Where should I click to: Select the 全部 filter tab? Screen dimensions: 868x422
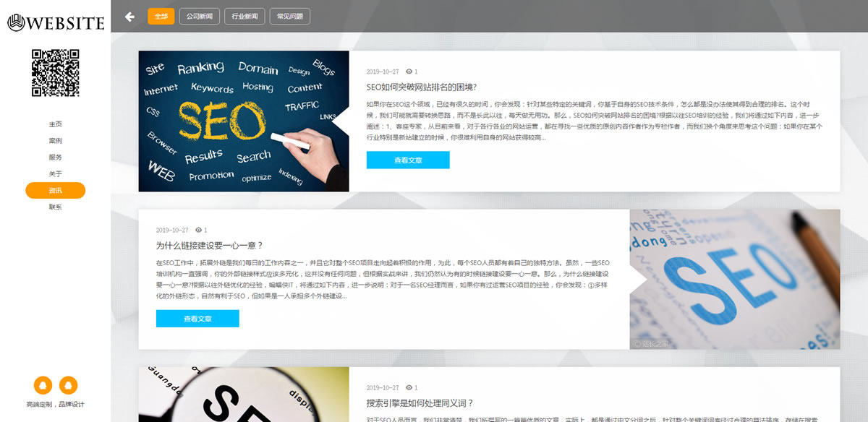(x=161, y=16)
